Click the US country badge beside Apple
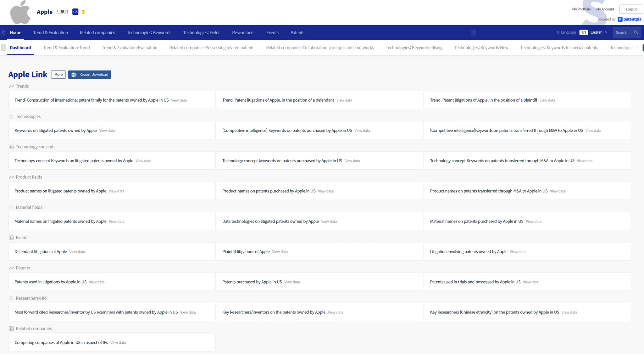The height and width of the screenshot is (354, 644). pyautogui.click(x=75, y=12)
